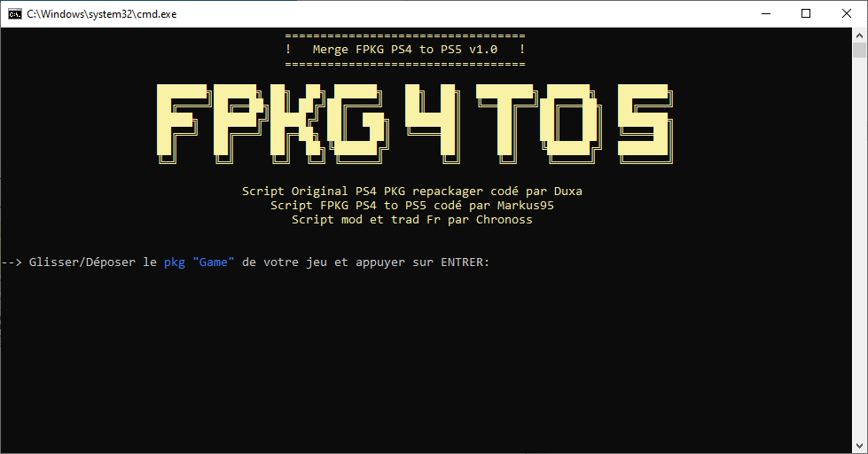Image resolution: width=868 pixels, height=454 pixels.
Task: Click the blue pkg "Game" text
Action: (199, 262)
